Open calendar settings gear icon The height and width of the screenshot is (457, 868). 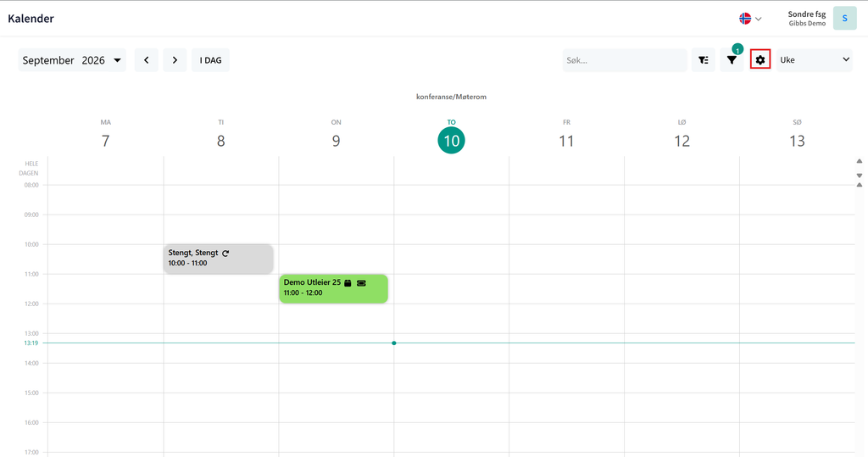click(760, 60)
